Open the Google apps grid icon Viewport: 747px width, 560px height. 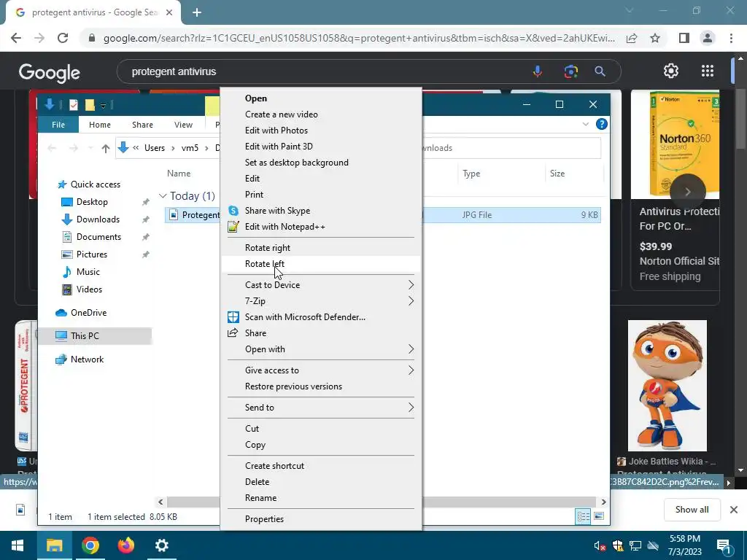(708, 71)
